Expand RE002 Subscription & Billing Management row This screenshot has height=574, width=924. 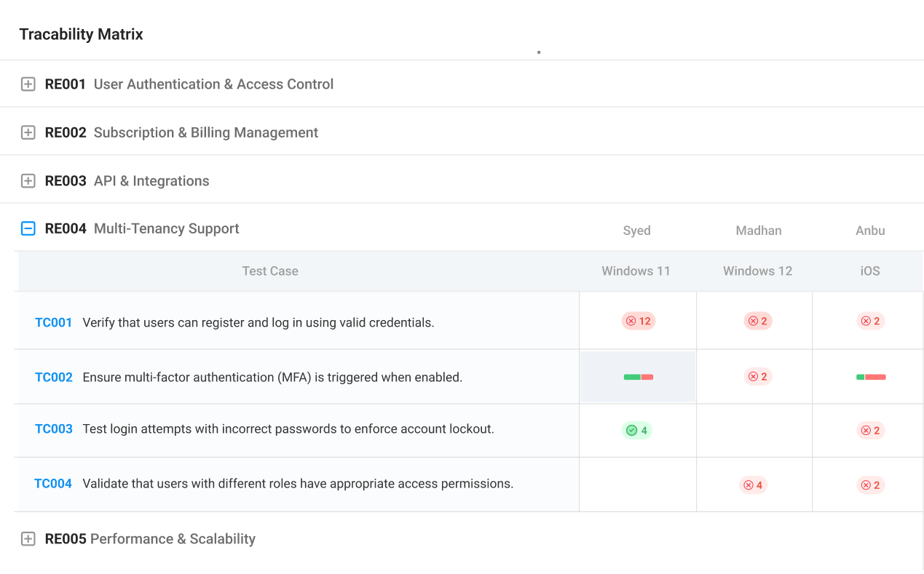[28, 132]
